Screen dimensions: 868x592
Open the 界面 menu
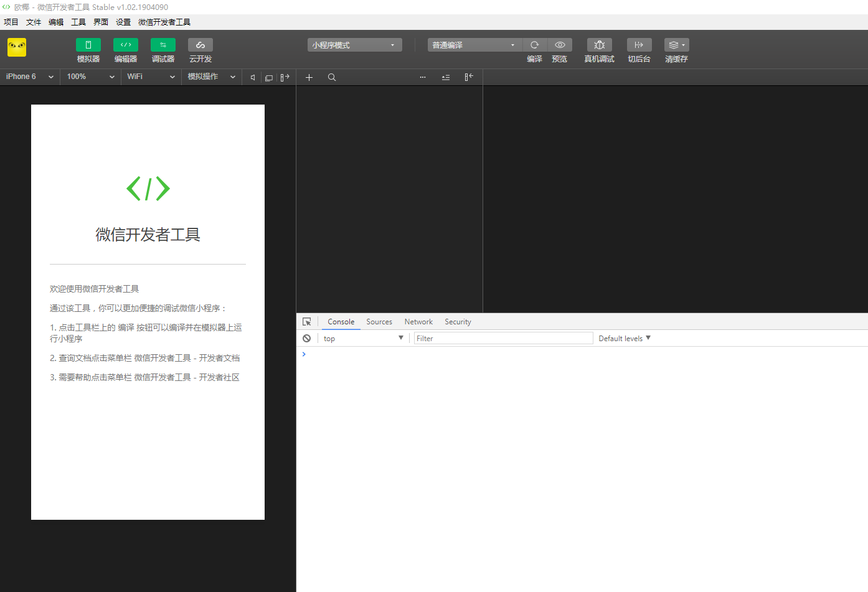point(101,22)
